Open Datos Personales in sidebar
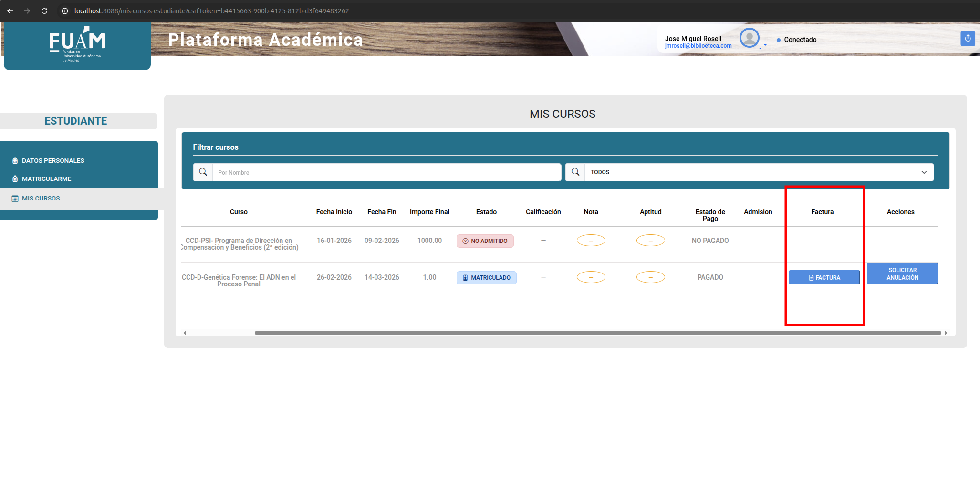The image size is (980, 483). coord(53,161)
